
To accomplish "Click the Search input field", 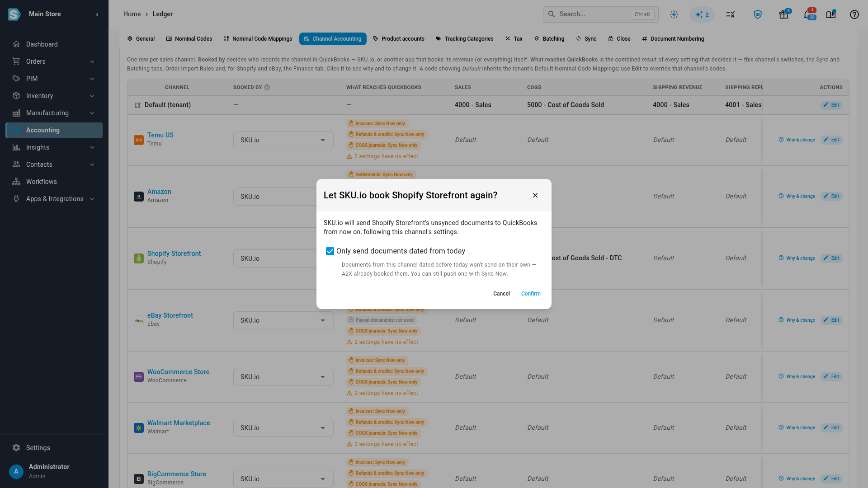I will (x=600, y=14).
